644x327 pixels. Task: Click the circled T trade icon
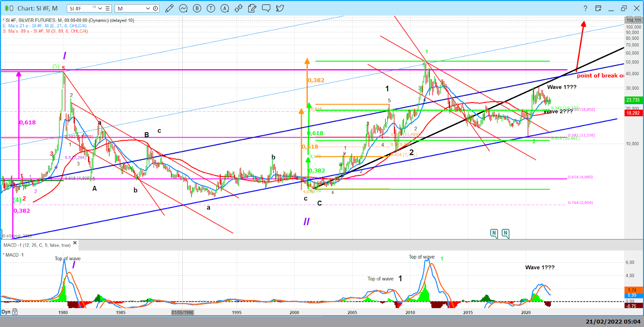[211, 8]
